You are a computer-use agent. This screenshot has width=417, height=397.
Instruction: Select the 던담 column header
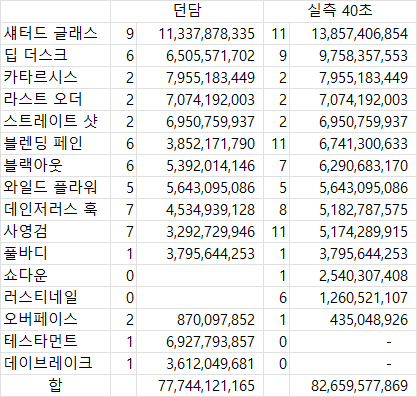187,11
